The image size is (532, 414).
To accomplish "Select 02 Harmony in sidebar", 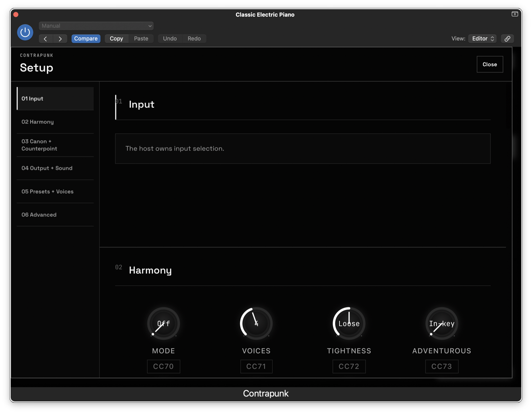I will [x=55, y=122].
